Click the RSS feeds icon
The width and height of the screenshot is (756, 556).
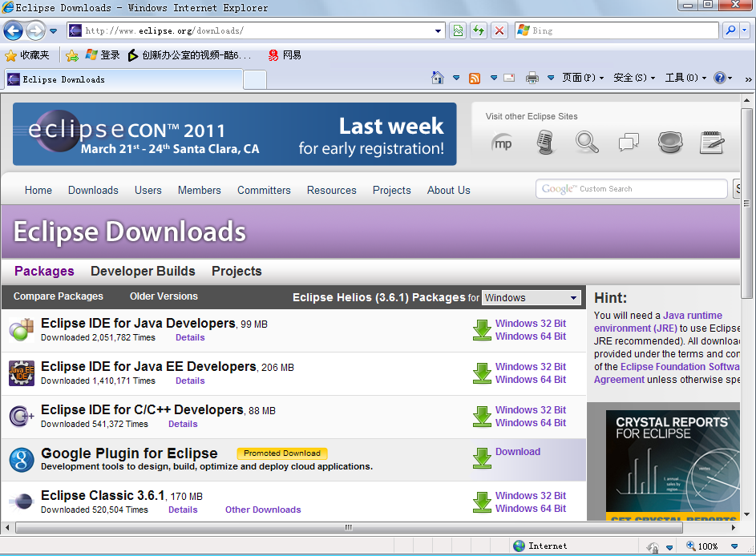point(475,78)
